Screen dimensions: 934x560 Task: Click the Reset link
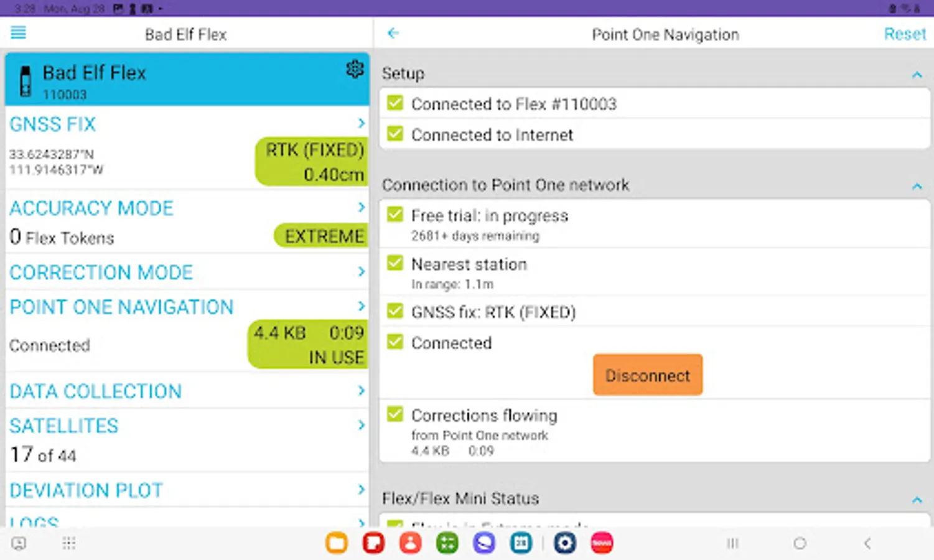click(x=905, y=34)
